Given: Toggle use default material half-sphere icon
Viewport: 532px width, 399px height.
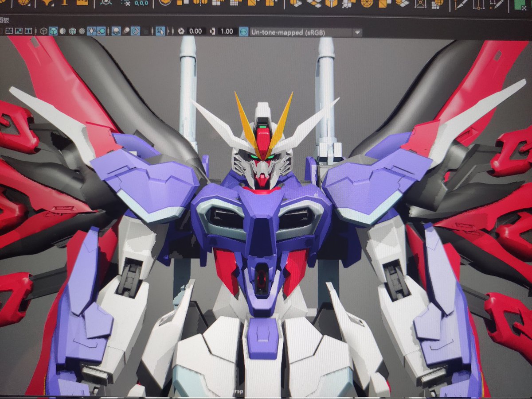Looking at the screenshot, I should click(x=63, y=31).
